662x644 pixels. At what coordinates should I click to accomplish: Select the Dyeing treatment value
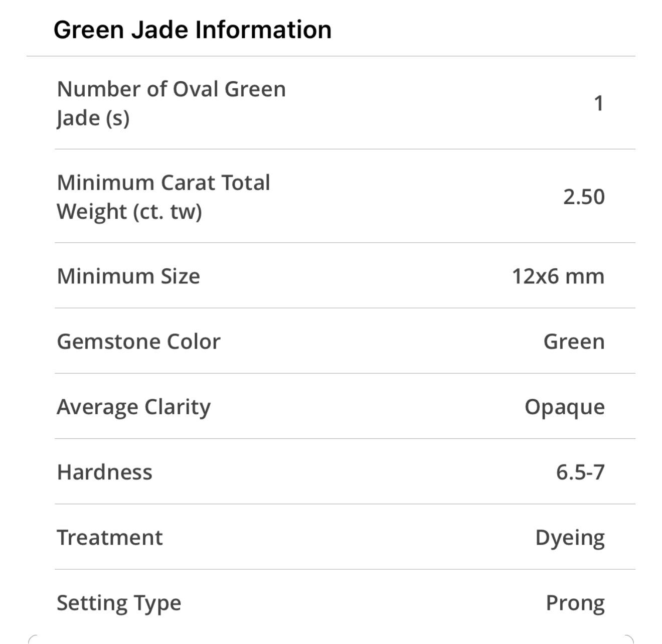(x=570, y=538)
